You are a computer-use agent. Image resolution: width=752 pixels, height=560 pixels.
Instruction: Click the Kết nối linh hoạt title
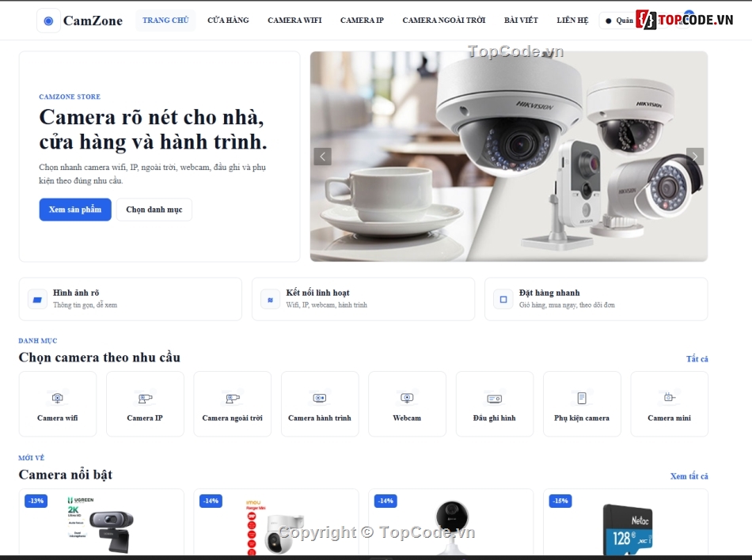click(317, 293)
